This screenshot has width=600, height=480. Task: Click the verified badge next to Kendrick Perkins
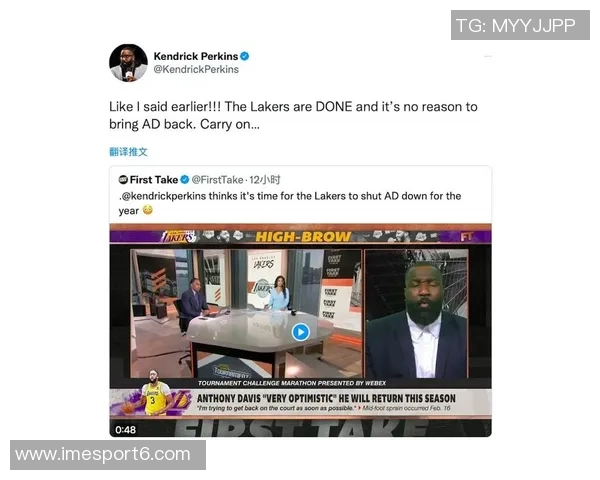pyautogui.click(x=245, y=56)
